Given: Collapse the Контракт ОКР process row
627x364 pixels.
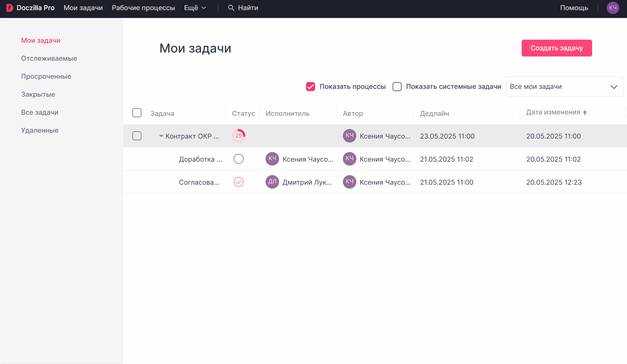Looking at the screenshot, I should (x=161, y=136).
